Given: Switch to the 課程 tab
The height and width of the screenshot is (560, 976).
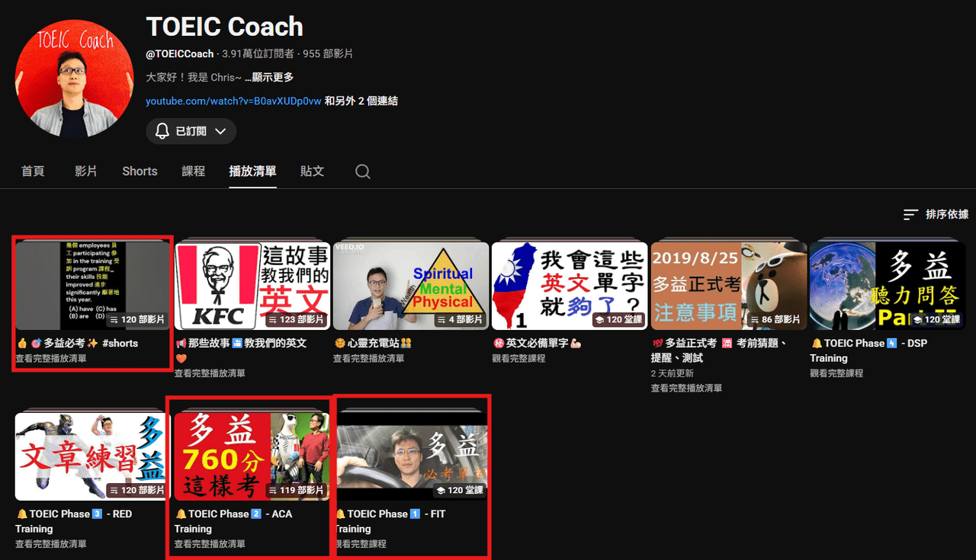Looking at the screenshot, I should pos(194,171).
